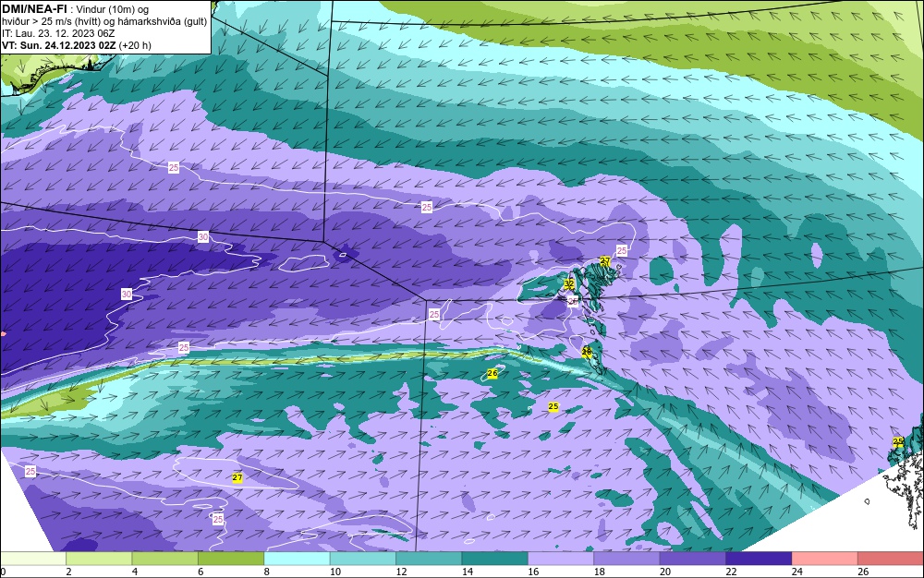Click the 'VT: Sun. 24.12.2023 02Z' line

(59, 45)
